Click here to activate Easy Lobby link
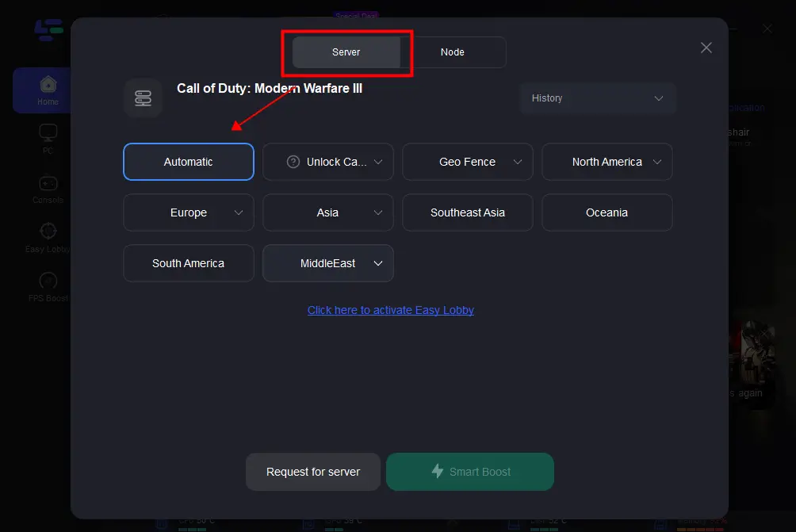 coord(390,310)
